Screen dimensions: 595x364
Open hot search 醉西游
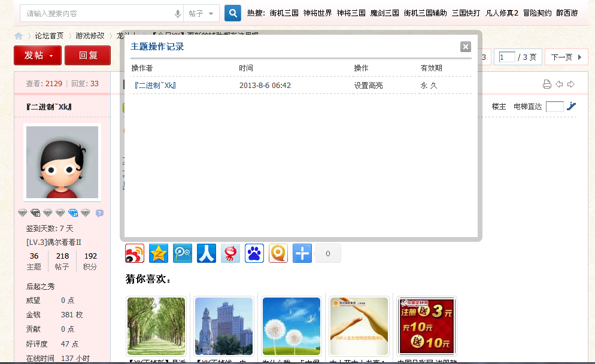pyautogui.click(x=567, y=13)
